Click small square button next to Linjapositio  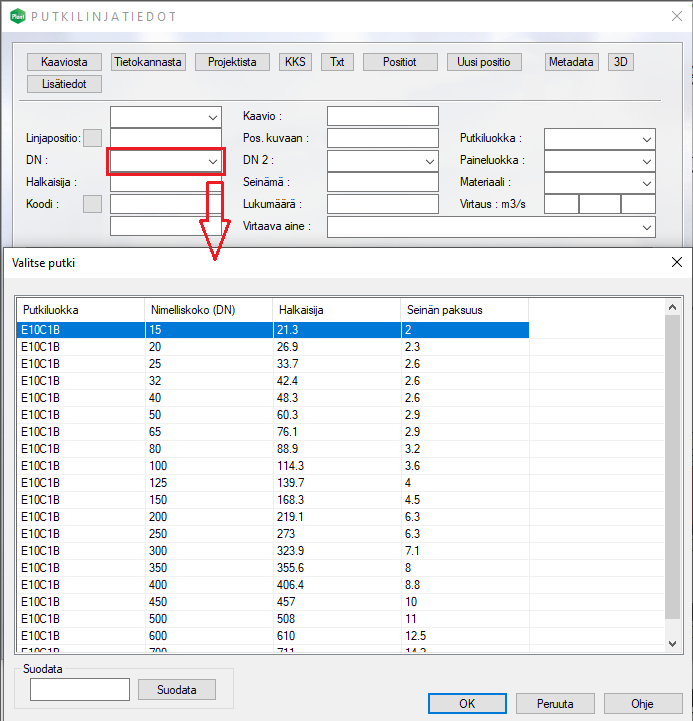(x=92, y=138)
